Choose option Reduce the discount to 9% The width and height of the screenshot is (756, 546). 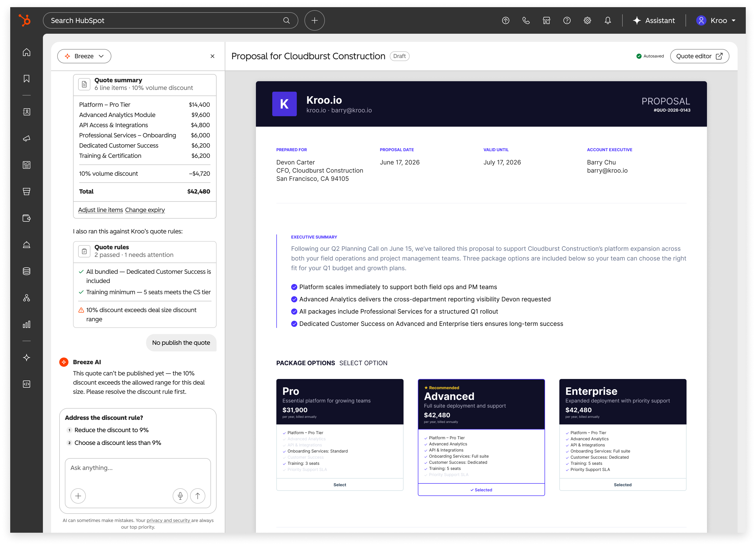point(111,430)
